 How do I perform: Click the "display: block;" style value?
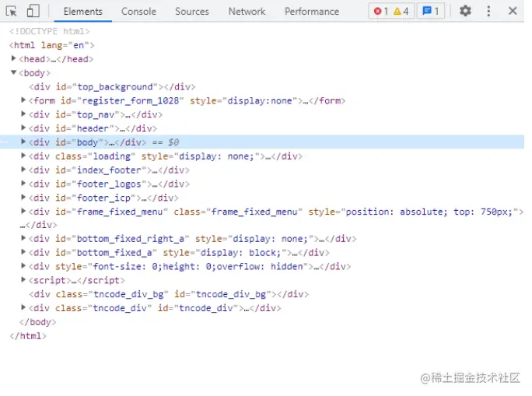[240, 253]
